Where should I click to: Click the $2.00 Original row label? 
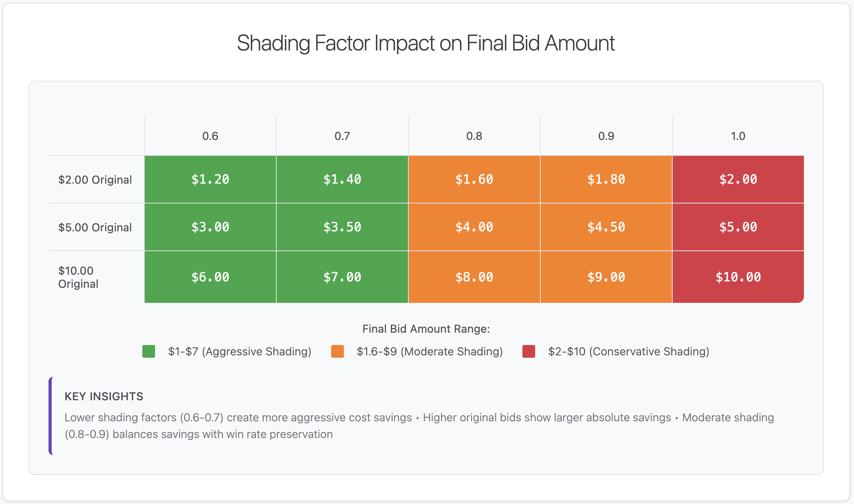point(95,180)
